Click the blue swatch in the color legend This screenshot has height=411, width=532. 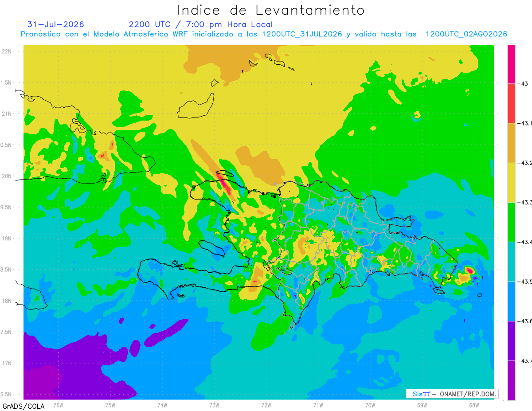511,301
